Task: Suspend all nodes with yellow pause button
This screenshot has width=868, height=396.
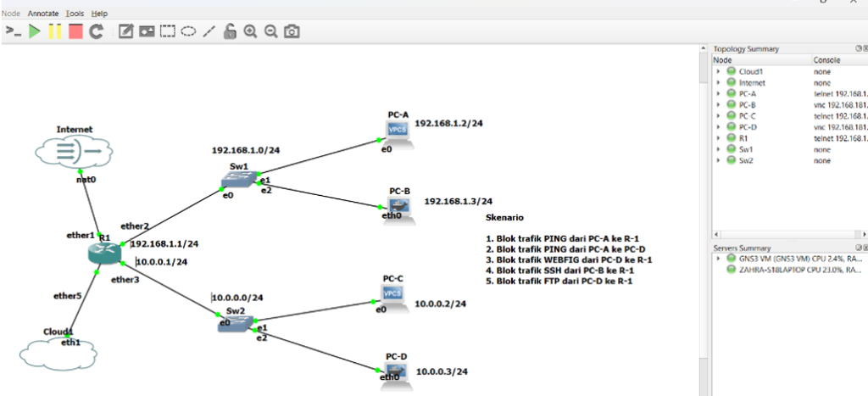Action: [55, 32]
